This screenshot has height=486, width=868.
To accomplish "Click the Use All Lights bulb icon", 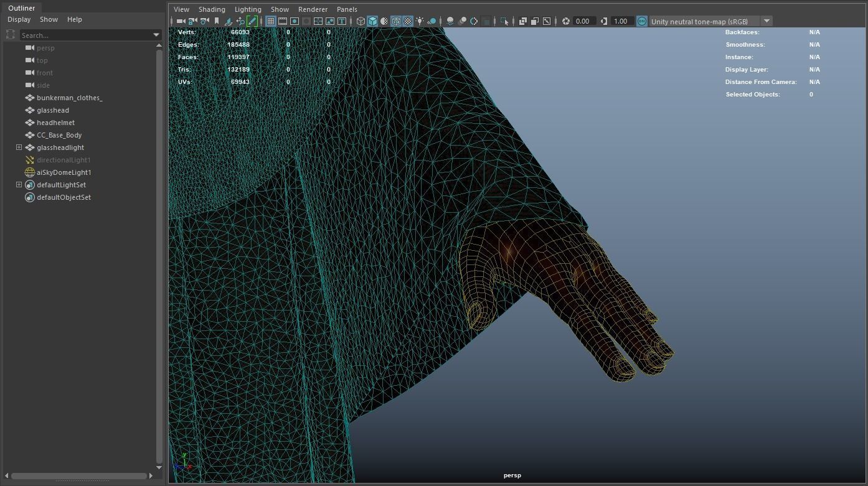I will tap(420, 21).
